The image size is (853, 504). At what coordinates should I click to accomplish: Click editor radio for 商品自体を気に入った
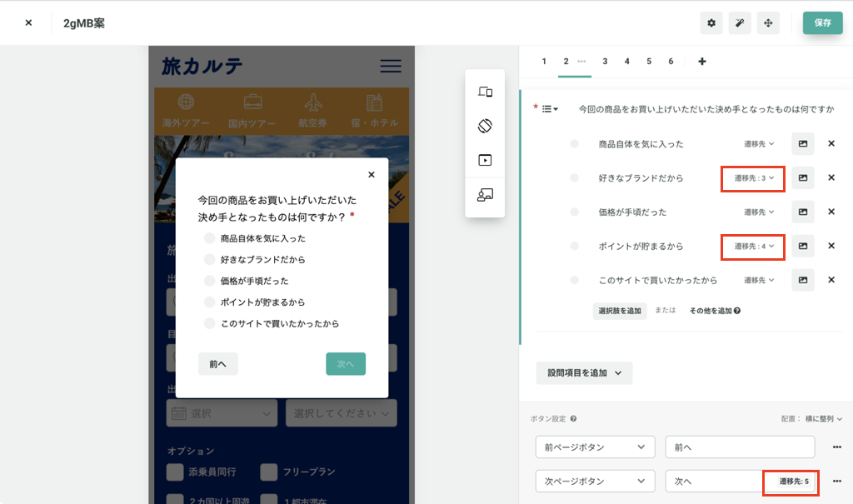click(574, 143)
